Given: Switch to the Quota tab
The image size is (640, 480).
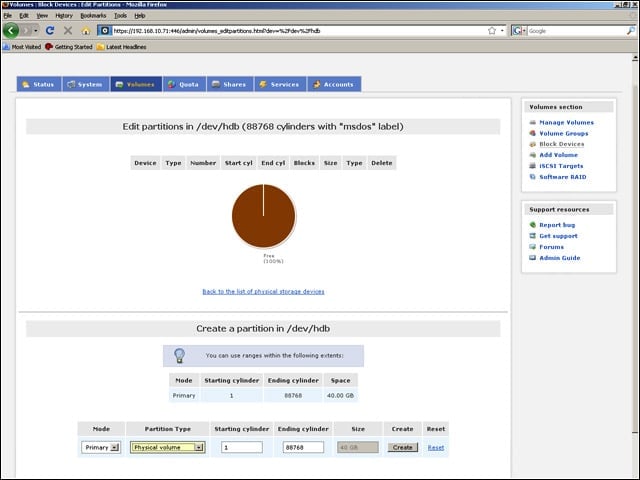Looking at the screenshot, I should click(x=184, y=84).
